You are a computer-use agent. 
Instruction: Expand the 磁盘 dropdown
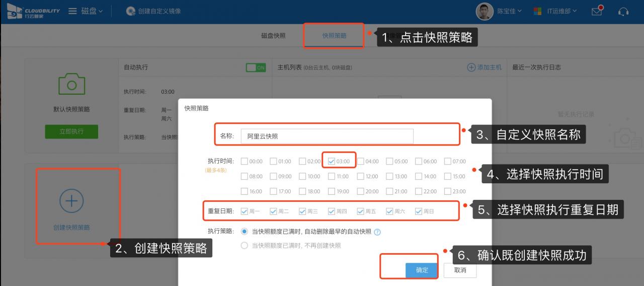tap(92, 11)
